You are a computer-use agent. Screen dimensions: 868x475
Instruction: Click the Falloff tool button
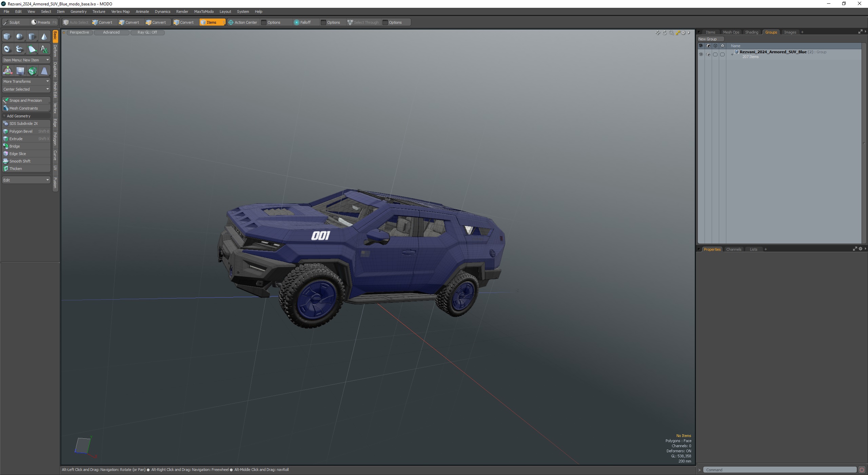[x=306, y=22]
